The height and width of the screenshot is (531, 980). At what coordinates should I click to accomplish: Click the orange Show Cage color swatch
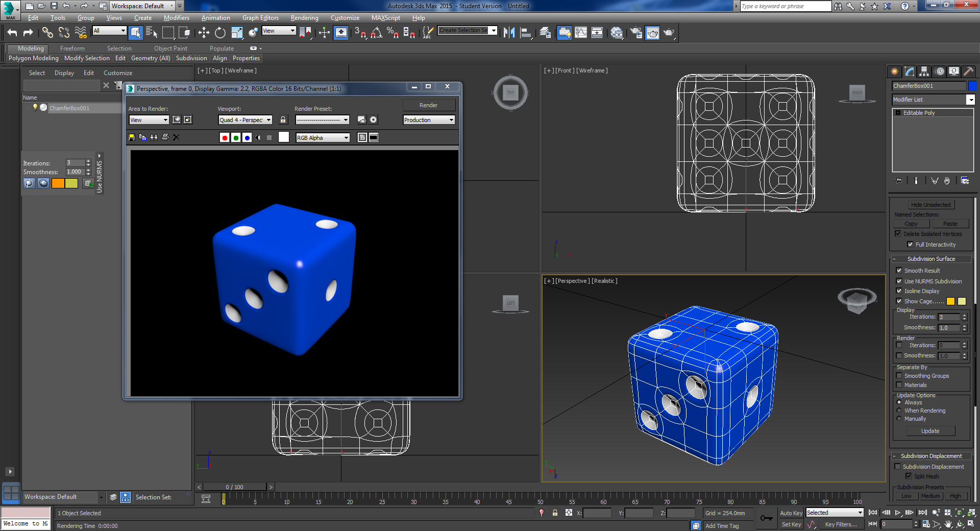[950, 301]
